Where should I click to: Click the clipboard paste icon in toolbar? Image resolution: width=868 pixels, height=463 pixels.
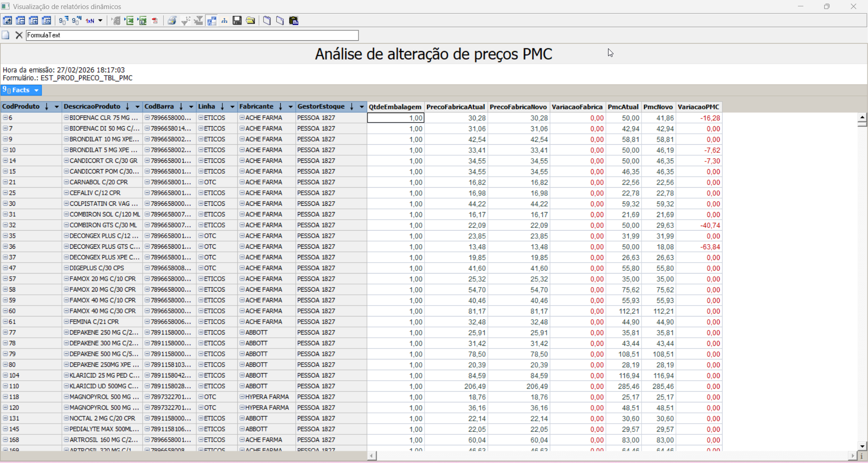point(294,21)
